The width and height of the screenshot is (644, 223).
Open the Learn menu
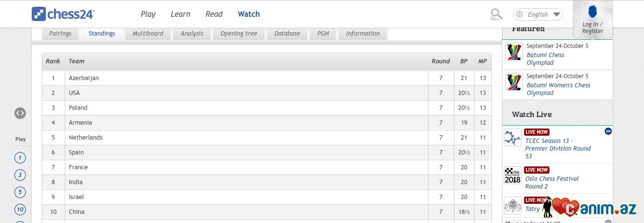tap(180, 14)
